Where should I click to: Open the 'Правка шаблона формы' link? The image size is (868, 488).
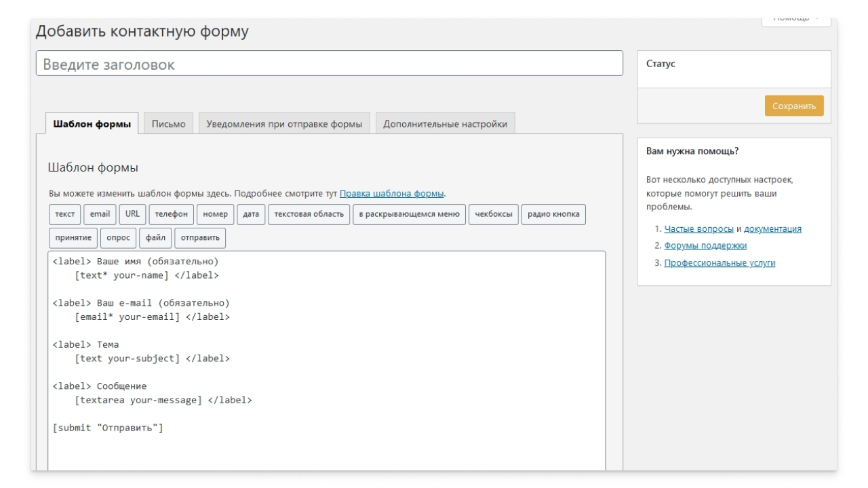click(392, 194)
